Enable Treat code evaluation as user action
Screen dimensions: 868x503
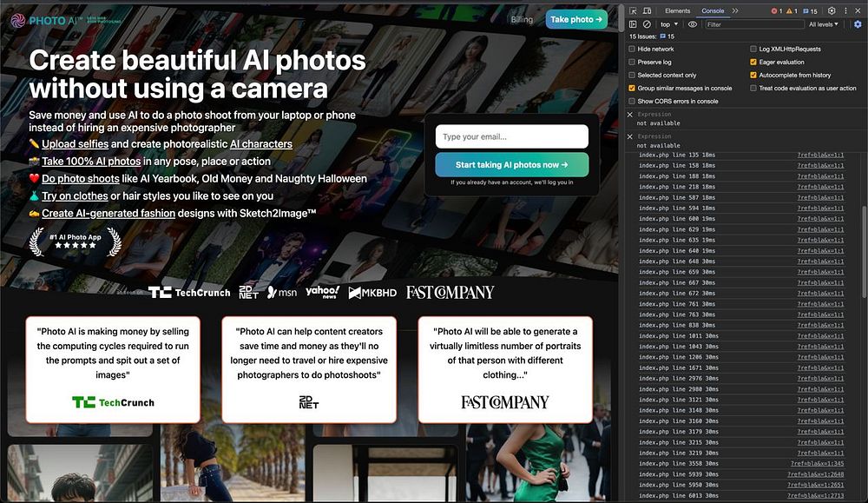click(753, 88)
